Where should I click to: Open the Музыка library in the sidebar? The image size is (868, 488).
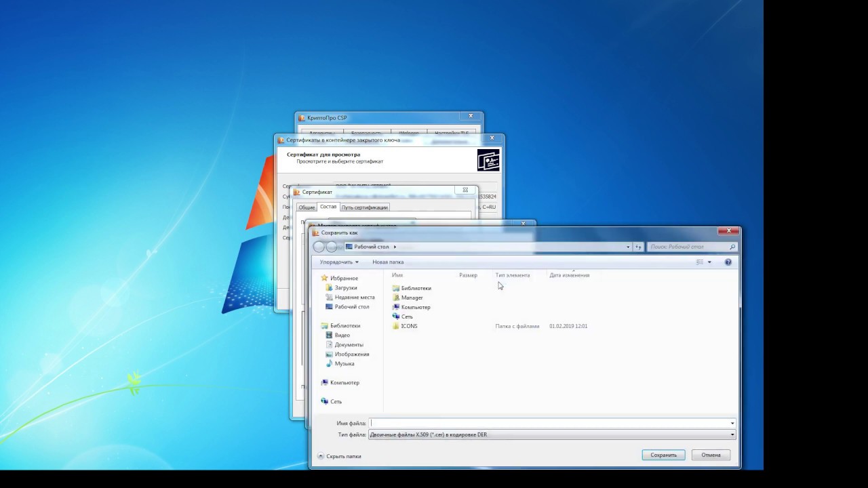click(344, 363)
